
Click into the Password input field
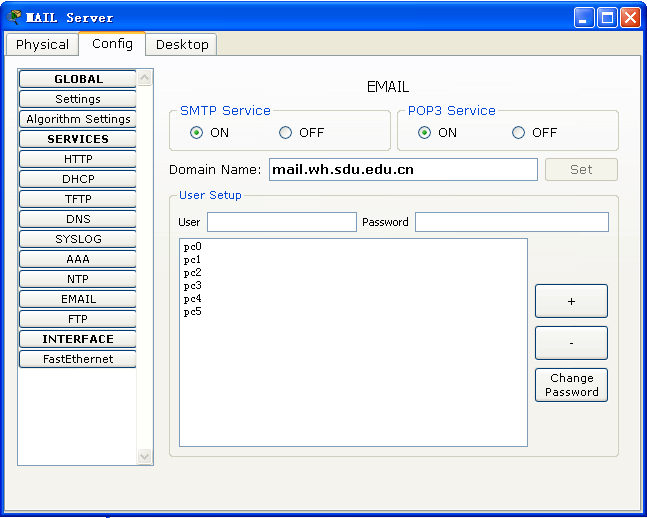click(x=511, y=222)
